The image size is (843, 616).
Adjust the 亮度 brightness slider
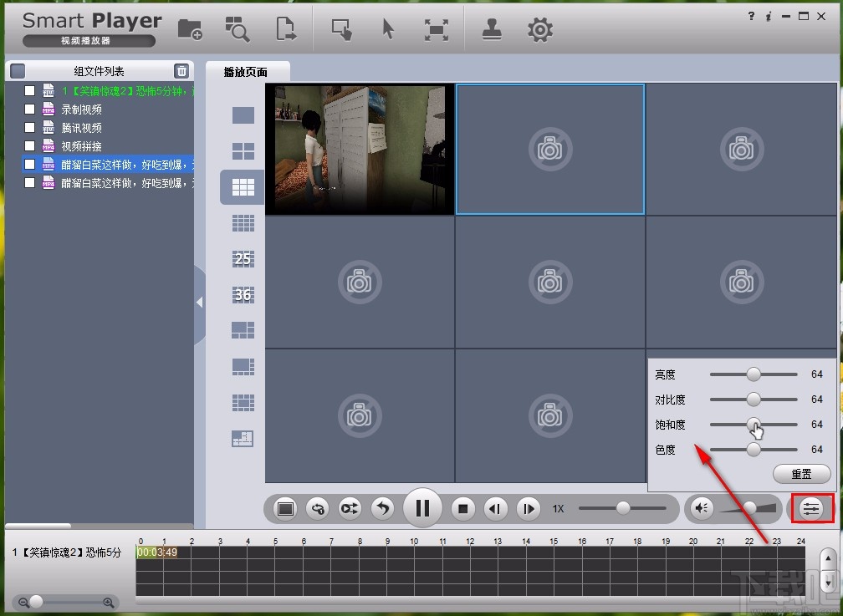pos(754,374)
